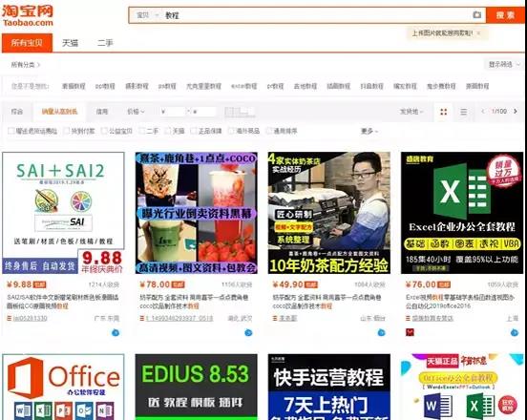The height and width of the screenshot is (420, 527).
Task: Click excel教程 suggested search
Action: pos(244,86)
